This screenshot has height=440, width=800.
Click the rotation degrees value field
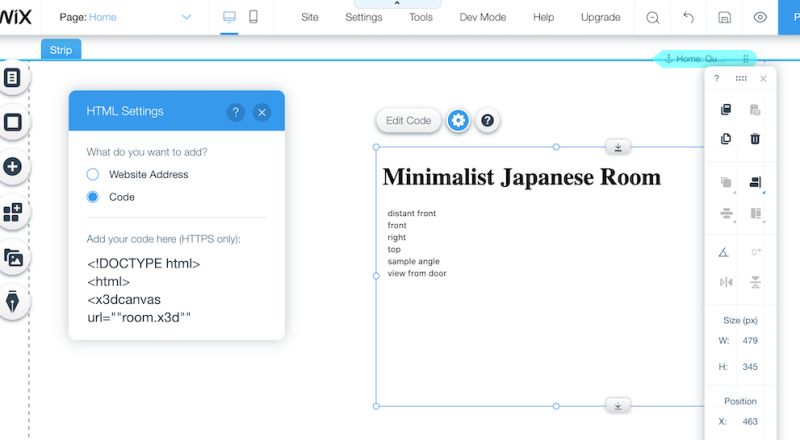click(756, 252)
